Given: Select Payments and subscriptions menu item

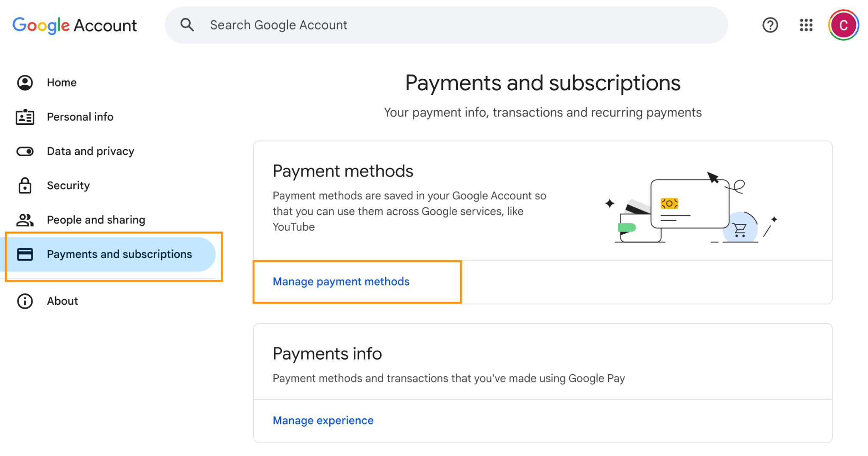Looking at the screenshot, I should [x=119, y=254].
